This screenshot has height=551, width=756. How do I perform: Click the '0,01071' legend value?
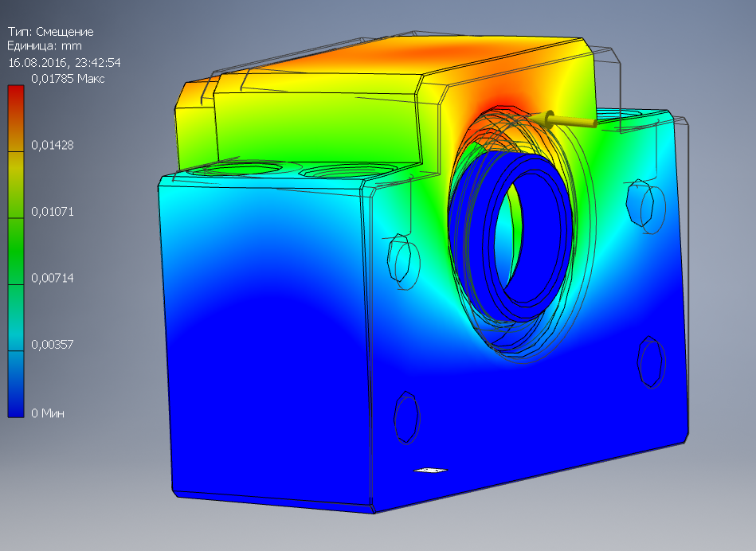53,212
